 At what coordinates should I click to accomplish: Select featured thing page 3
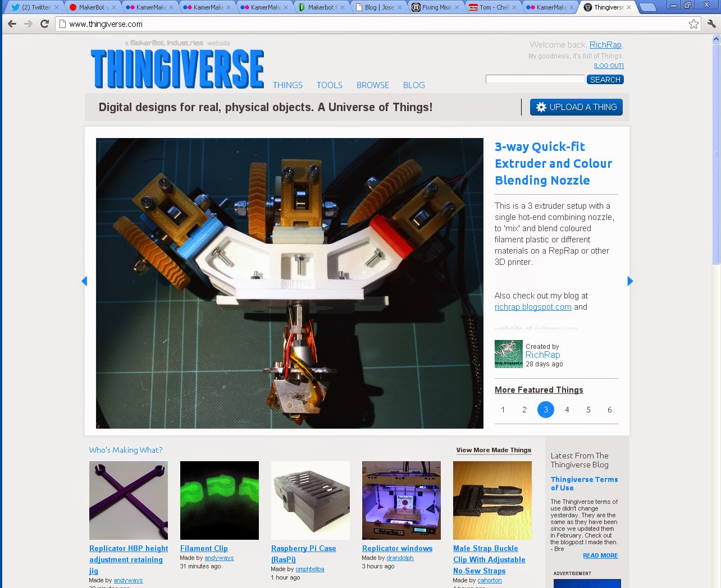tap(545, 410)
